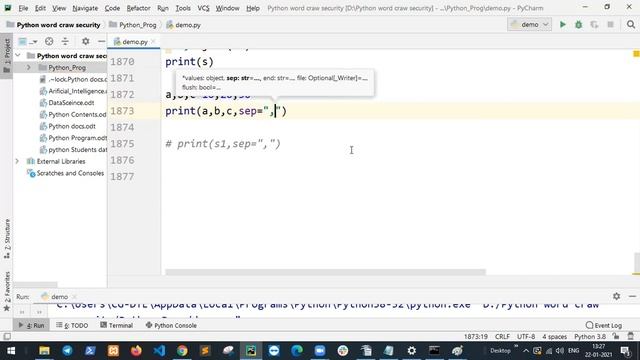Toggle the Run tool window button

(32, 325)
